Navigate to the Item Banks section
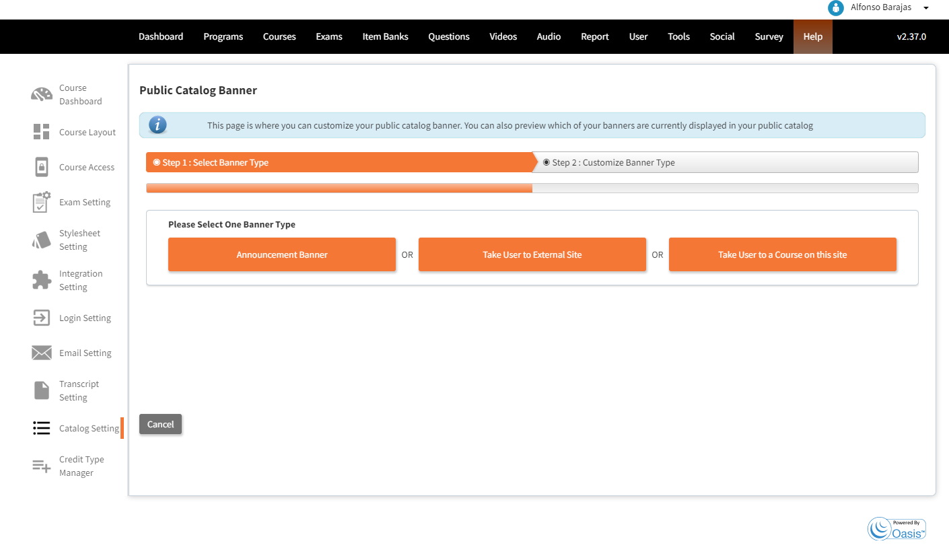The height and width of the screenshot is (560, 949). coord(384,36)
